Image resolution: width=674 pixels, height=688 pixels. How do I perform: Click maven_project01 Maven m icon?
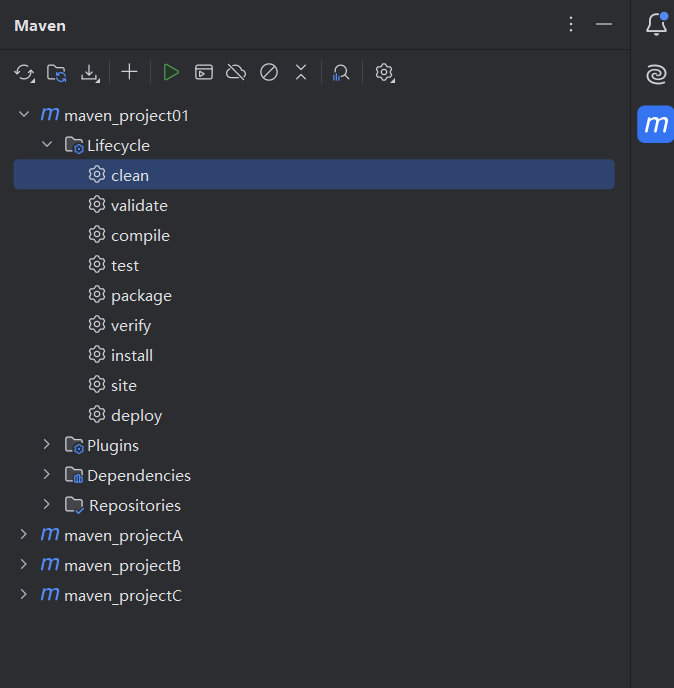tap(50, 115)
